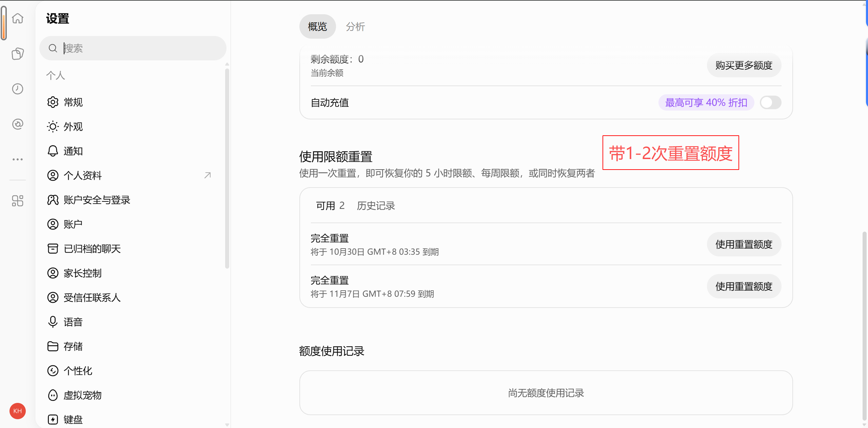Open 个人资料 profile entry
The width and height of the screenshot is (868, 428).
[x=132, y=175]
